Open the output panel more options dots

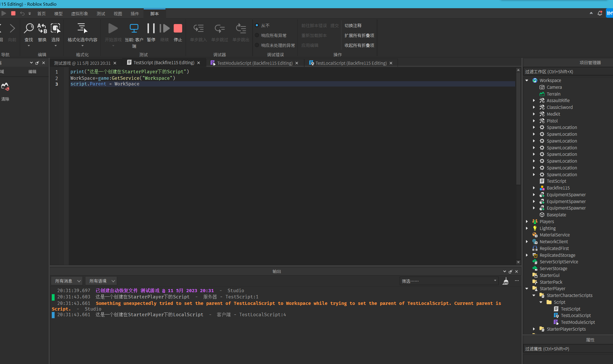(x=517, y=281)
